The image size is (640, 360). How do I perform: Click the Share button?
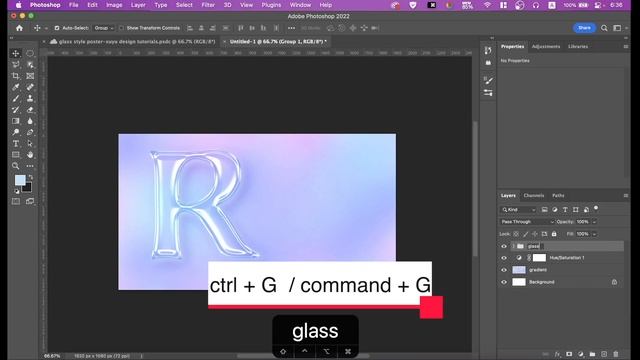pos(584,28)
